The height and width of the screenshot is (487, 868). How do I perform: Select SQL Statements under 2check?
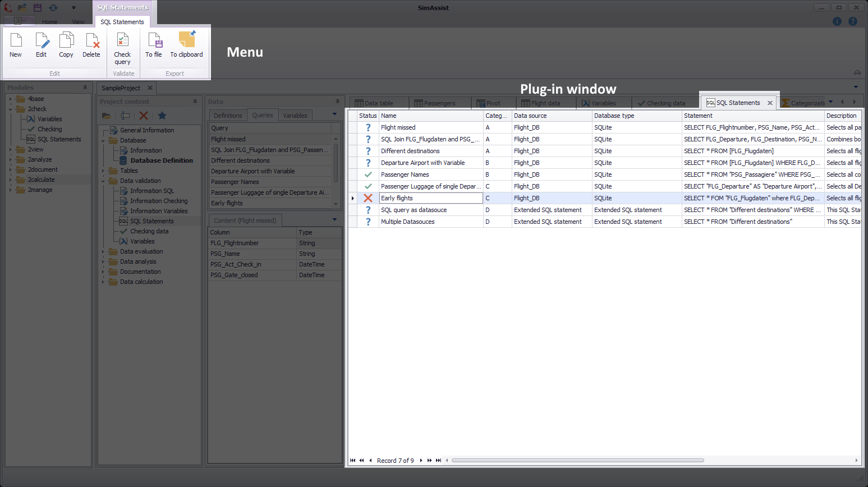[59, 139]
